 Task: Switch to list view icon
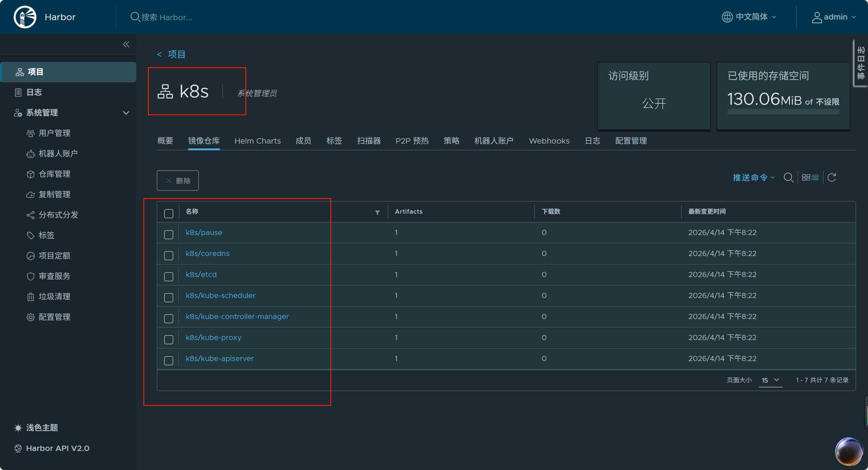pyautogui.click(x=815, y=177)
